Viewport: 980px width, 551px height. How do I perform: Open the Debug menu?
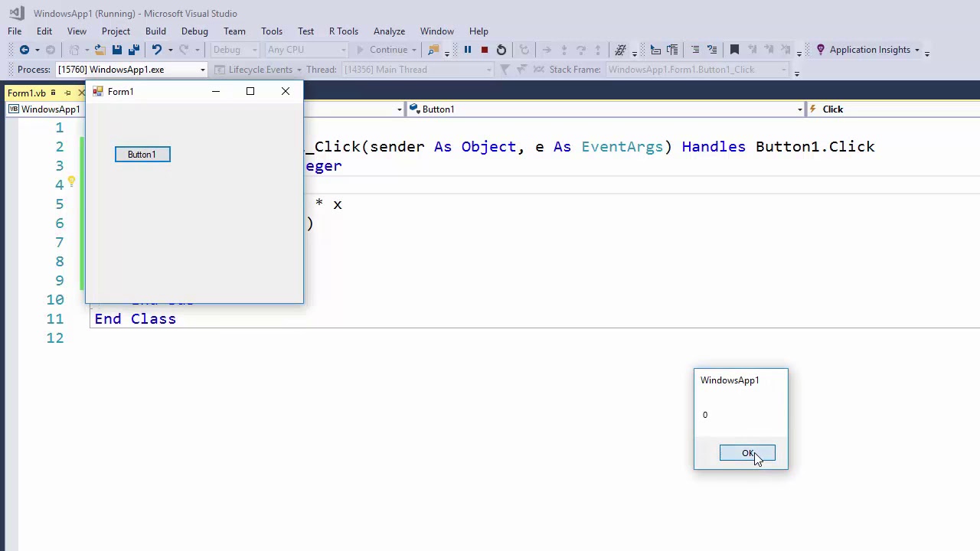pos(194,31)
